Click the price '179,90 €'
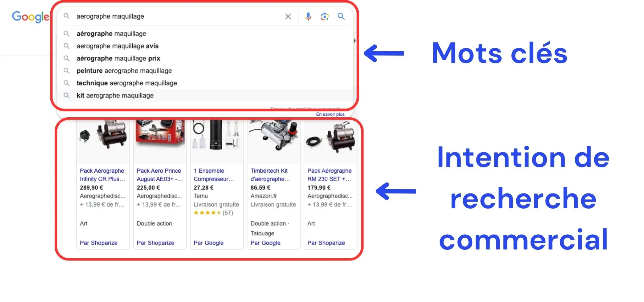 (x=319, y=187)
